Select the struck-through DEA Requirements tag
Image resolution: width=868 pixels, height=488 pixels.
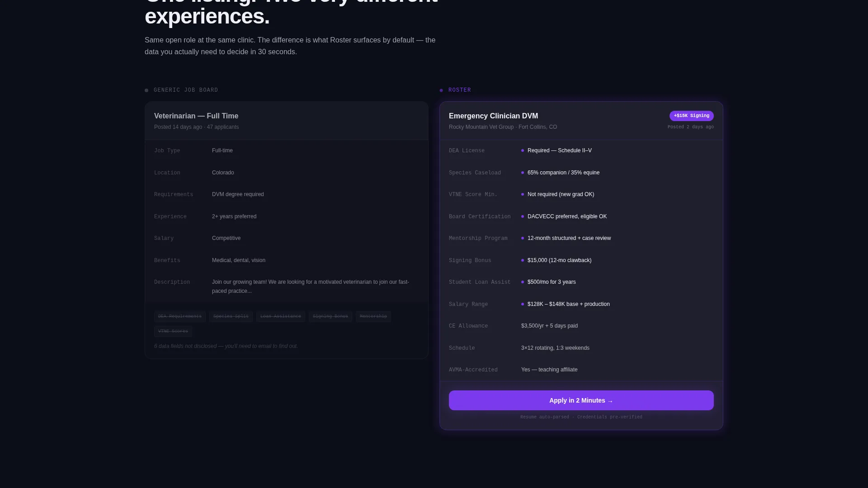[x=179, y=316]
